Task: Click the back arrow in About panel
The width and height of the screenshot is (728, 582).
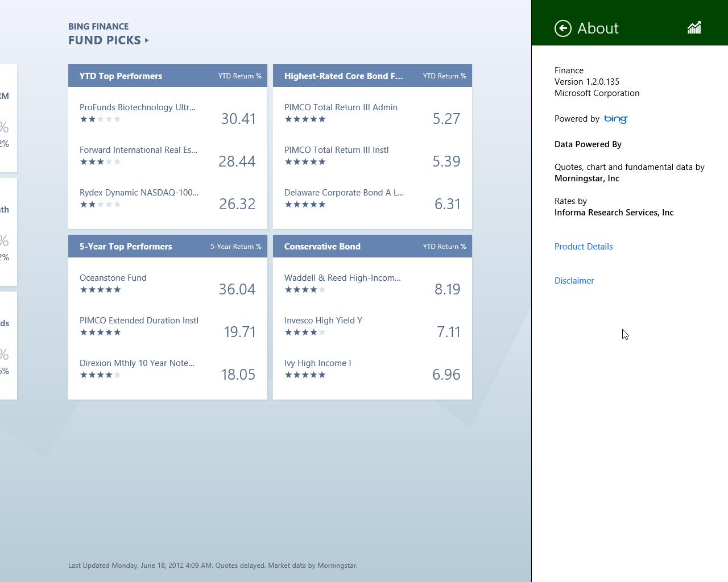Action: pyautogui.click(x=562, y=28)
